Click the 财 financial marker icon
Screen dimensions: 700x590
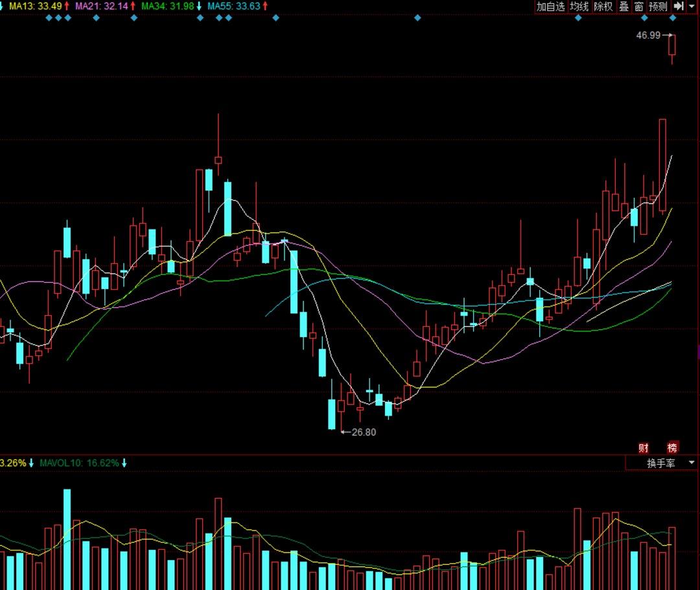(x=644, y=447)
